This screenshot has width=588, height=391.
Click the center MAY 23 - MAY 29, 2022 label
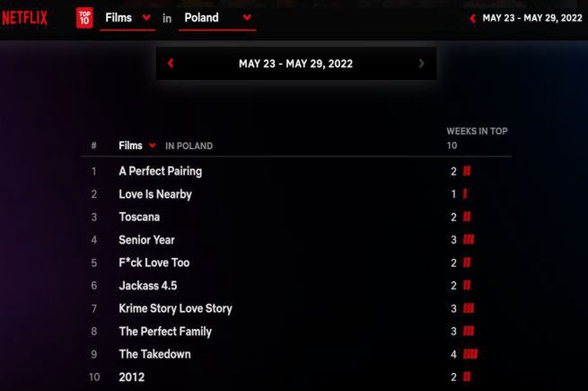[x=295, y=64]
